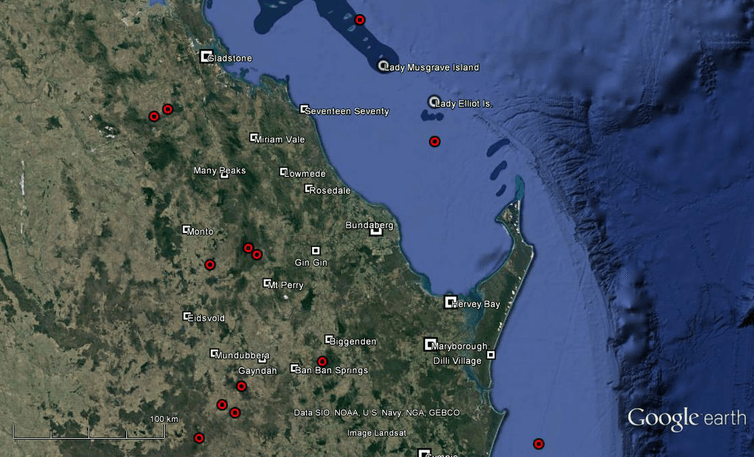
Task: Click the Dilli Village placemark icon
Action: click(491, 354)
